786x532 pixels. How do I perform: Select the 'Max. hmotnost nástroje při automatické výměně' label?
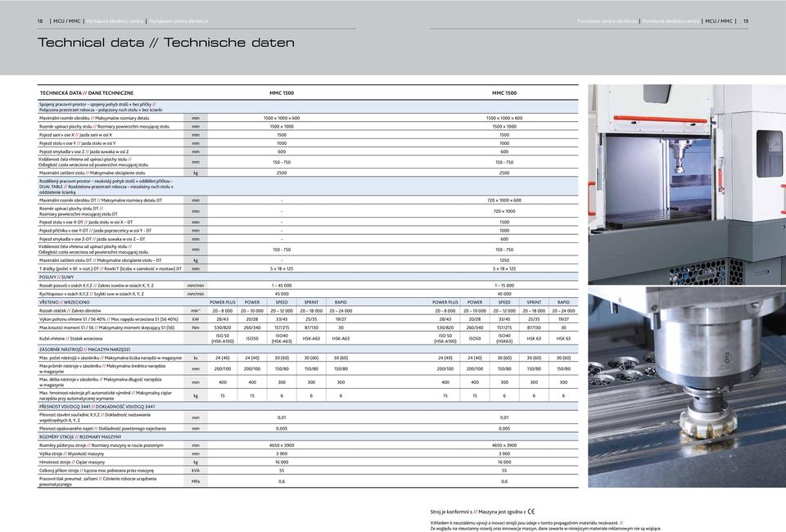pos(106,396)
